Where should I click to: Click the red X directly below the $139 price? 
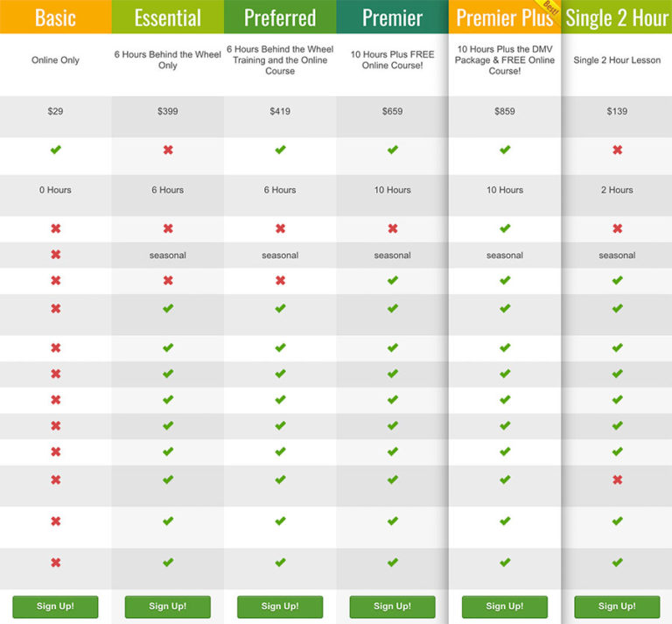coord(617,151)
